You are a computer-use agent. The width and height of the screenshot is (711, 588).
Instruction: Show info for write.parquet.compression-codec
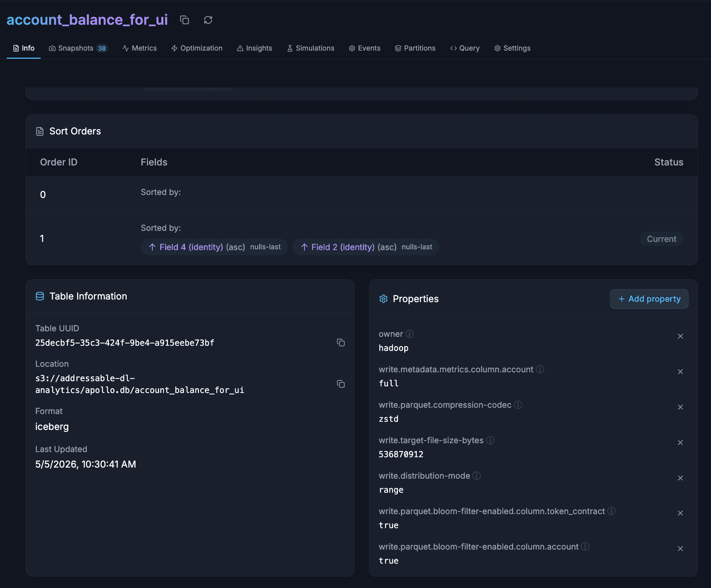tap(518, 405)
